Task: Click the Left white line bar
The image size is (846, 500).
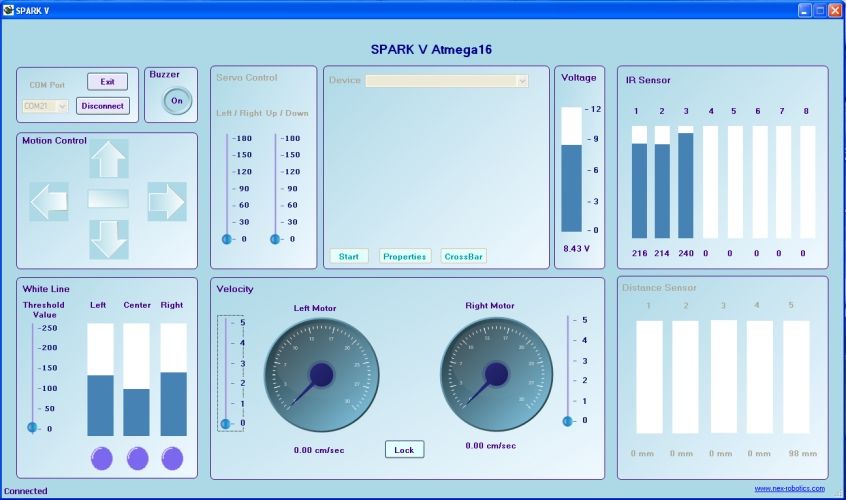Action: point(100,379)
